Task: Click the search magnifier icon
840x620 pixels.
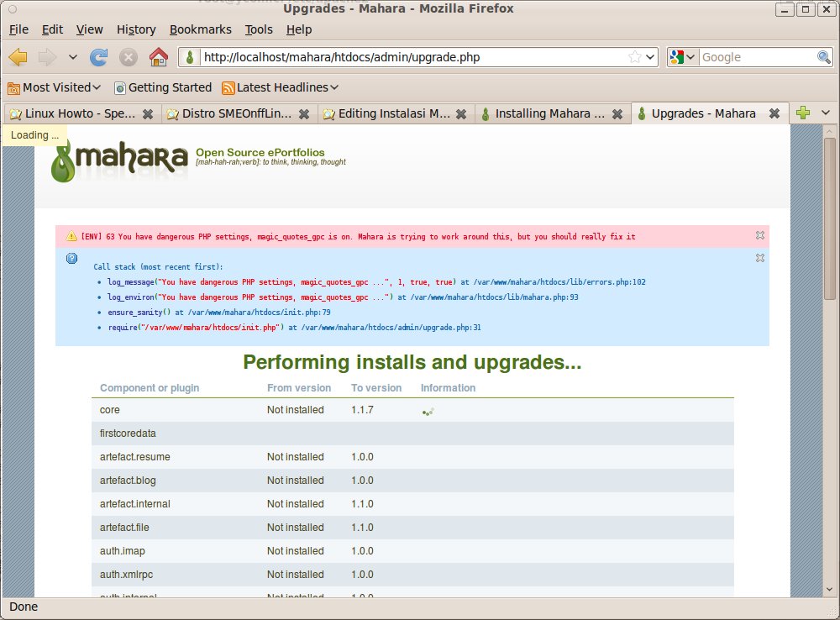Action: click(824, 57)
